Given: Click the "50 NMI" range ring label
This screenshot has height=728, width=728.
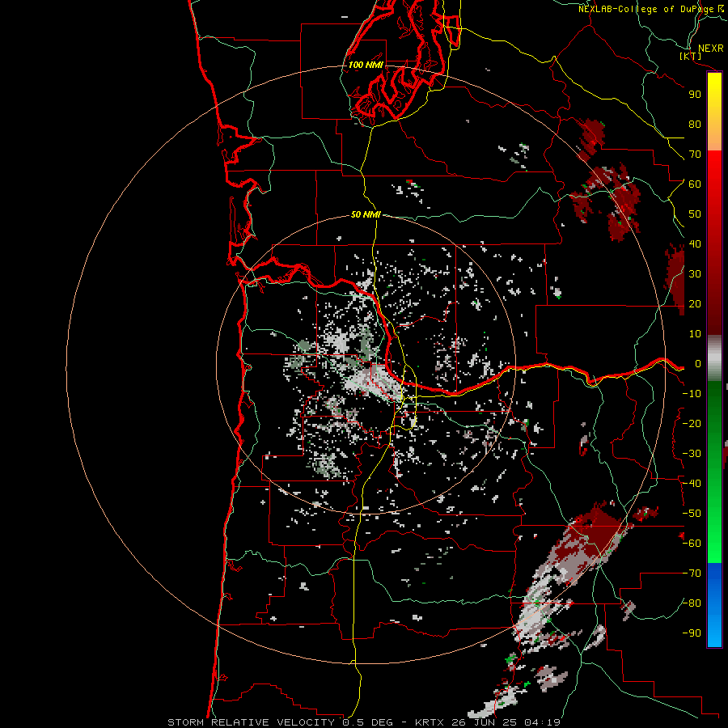Looking at the screenshot, I should coord(366,214).
